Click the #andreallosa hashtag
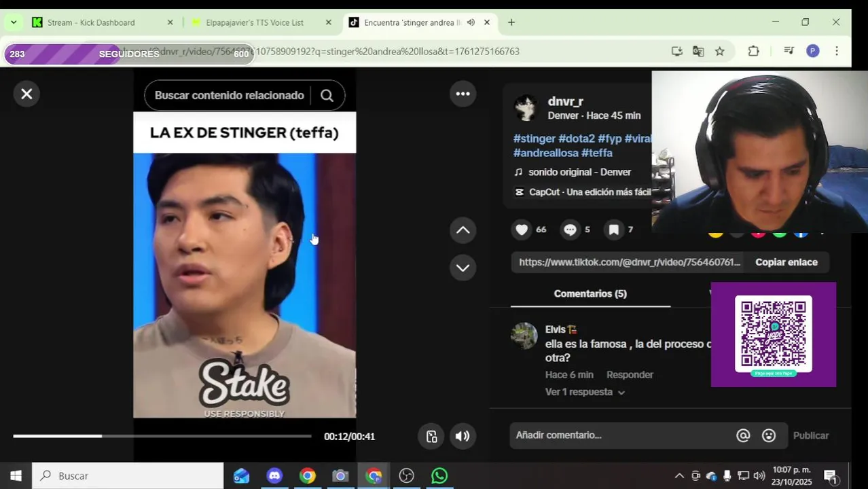 click(545, 153)
